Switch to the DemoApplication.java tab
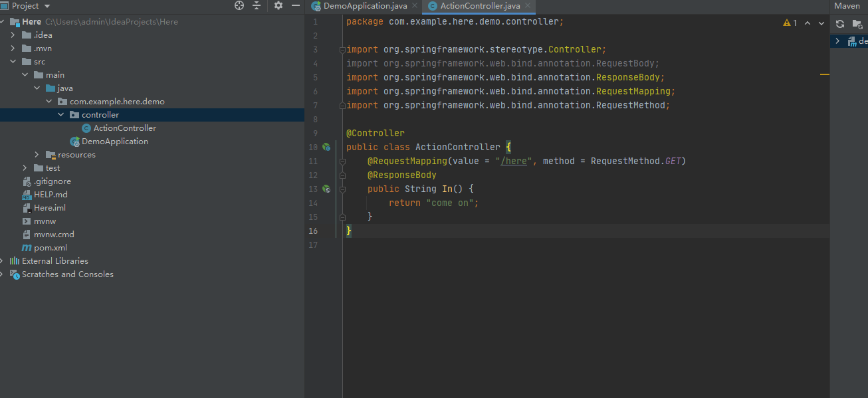The height and width of the screenshot is (398, 868). [364, 6]
